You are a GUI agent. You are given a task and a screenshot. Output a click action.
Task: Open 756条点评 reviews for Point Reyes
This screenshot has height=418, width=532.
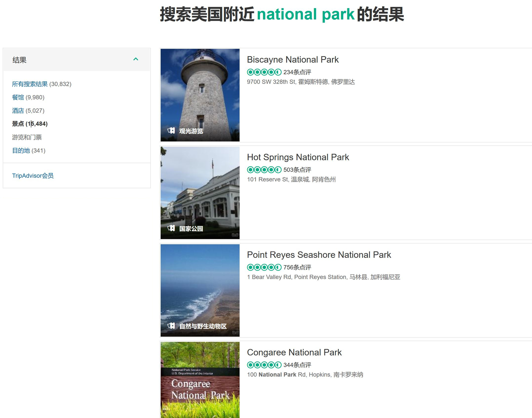click(x=297, y=267)
